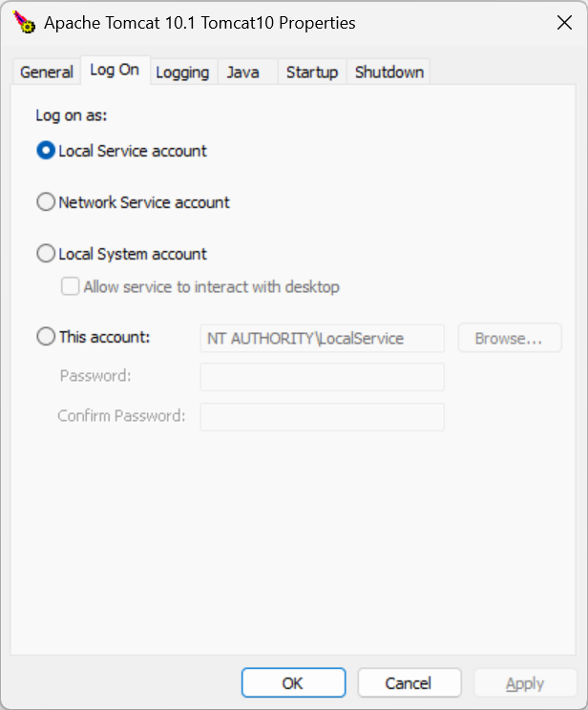The height and width of the screenshot is (710, 588).
Task: Choose Network Service account option
Action: (46, 202)
